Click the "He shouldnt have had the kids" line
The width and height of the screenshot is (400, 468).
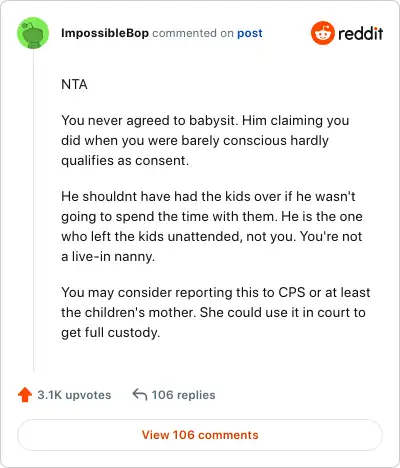click(x=208, y=196)
